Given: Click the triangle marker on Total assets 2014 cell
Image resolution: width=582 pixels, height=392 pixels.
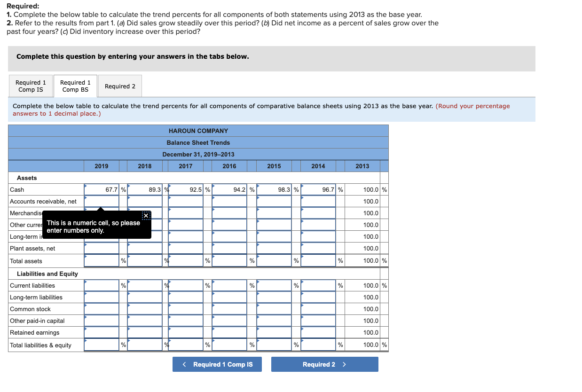Looking at the screenshot, I should [302, 257].
